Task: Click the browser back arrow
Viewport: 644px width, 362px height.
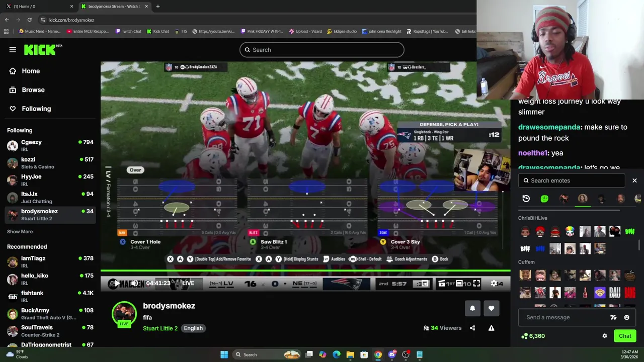Action: [x=7, y=20]
